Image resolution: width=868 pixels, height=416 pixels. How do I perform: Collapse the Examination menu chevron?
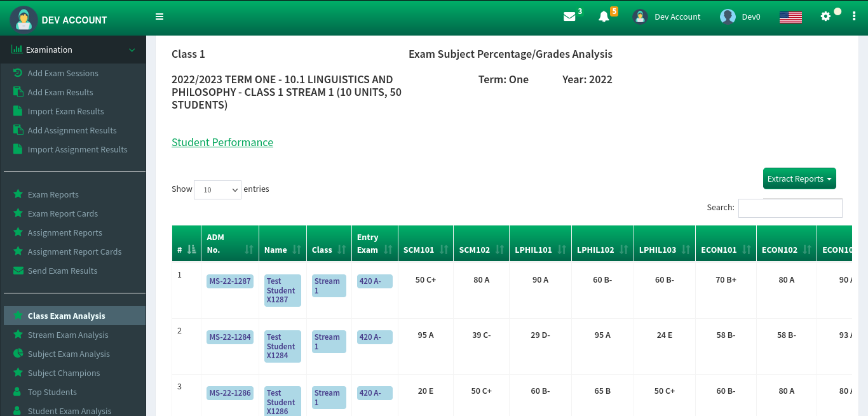(132, 50)
